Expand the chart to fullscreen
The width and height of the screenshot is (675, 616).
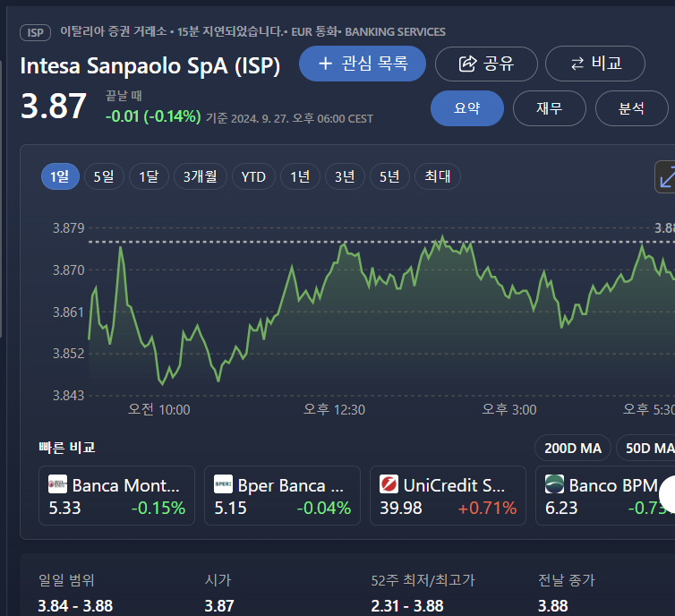[665, 177]
